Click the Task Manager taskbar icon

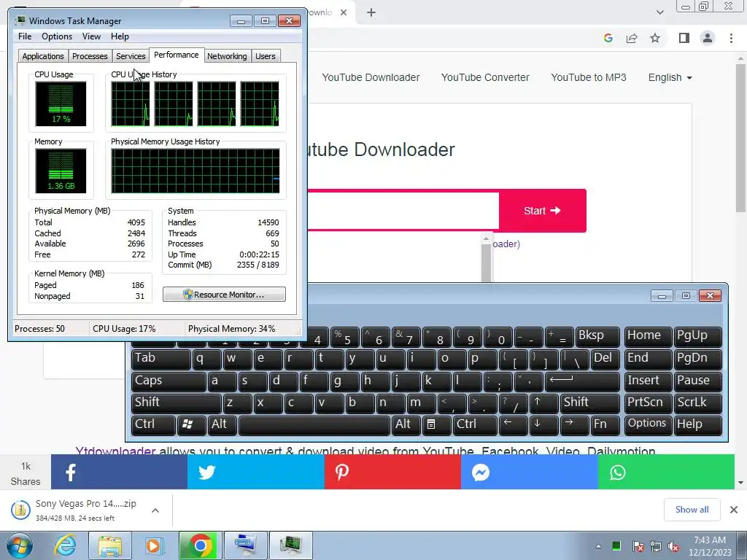[291, 545]
